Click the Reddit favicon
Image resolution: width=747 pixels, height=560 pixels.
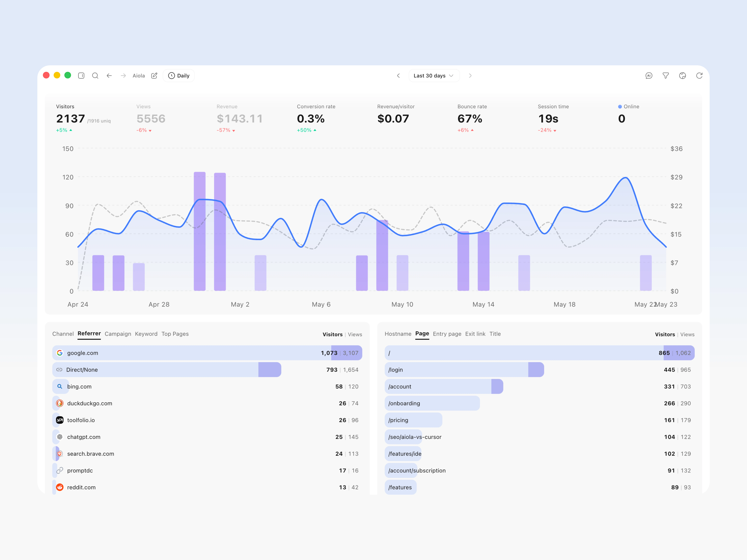pos(60,487)
